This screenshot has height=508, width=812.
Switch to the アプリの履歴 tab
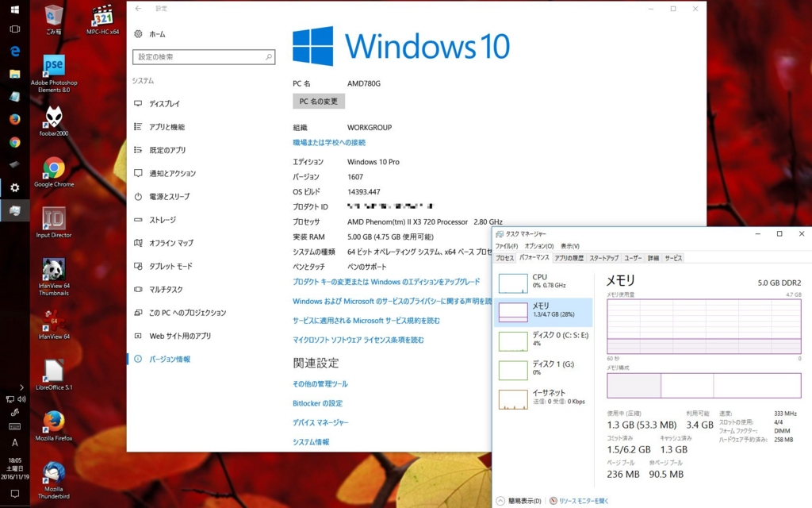pos(569,258)
